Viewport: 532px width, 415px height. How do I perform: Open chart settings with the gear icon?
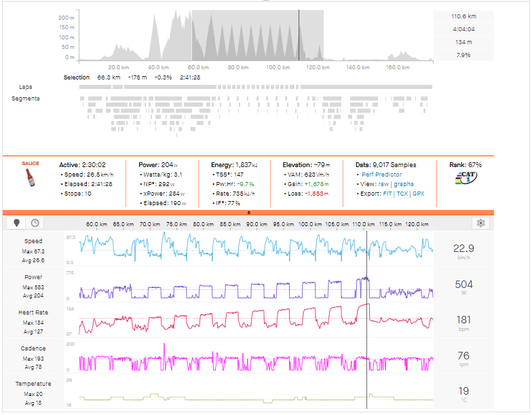coord(480,223)
